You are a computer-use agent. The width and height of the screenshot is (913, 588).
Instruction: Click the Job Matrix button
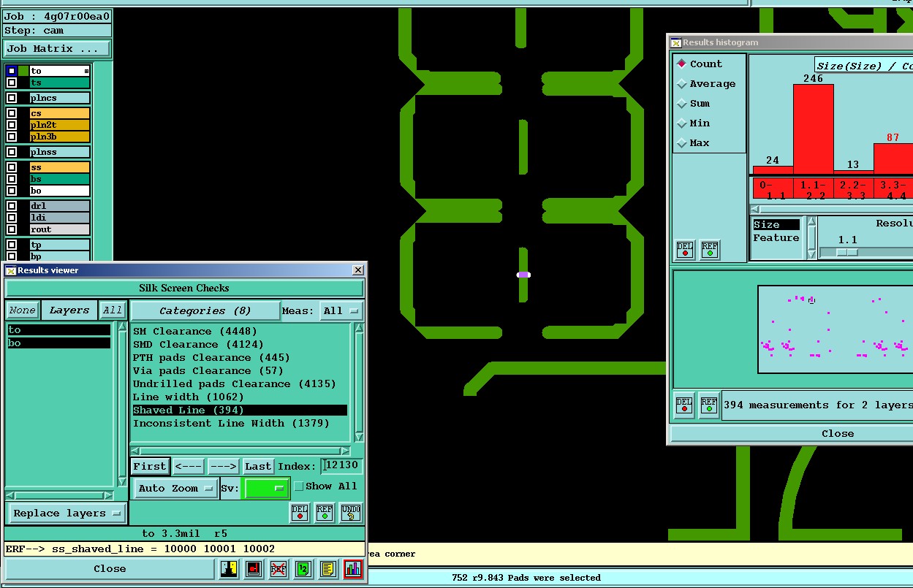[x=57, y=49]
